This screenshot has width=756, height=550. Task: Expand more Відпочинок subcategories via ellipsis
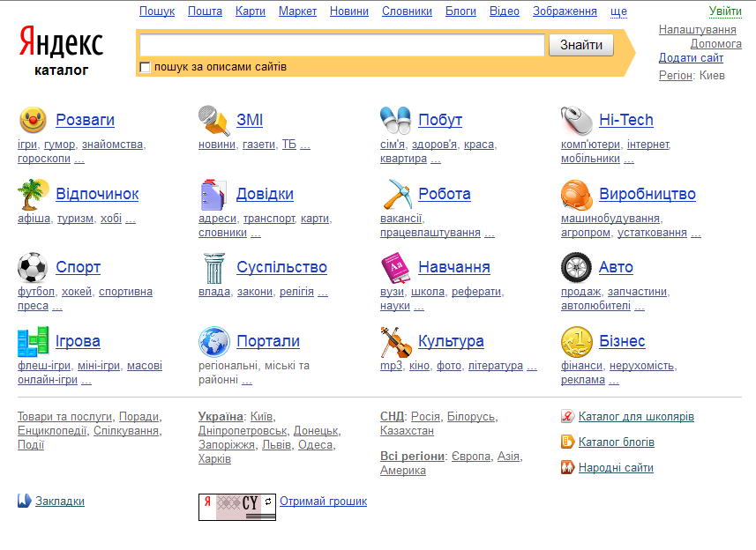[131, 219]
